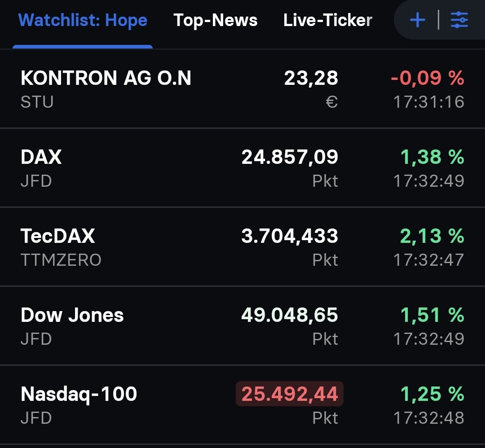
Task: Click the STU exchange label under KONTRON
Action: coord(35,102)
